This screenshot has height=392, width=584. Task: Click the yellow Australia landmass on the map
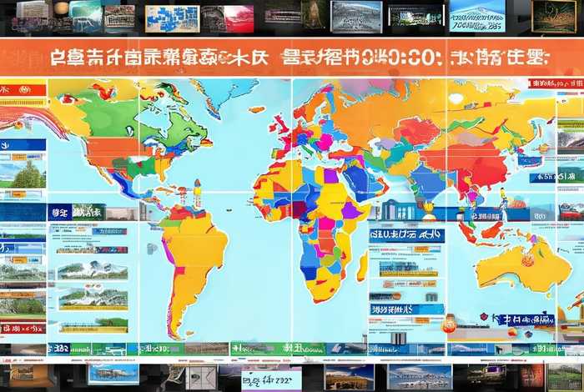[x=523, y=267]
